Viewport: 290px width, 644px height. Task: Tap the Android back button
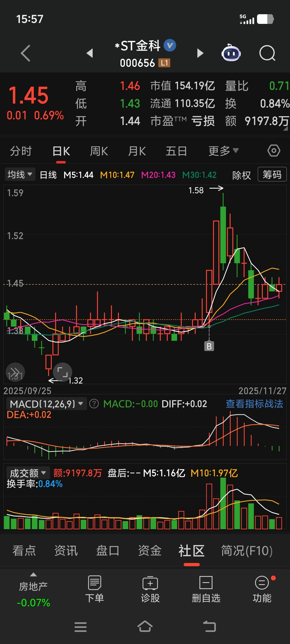[209, 627]
